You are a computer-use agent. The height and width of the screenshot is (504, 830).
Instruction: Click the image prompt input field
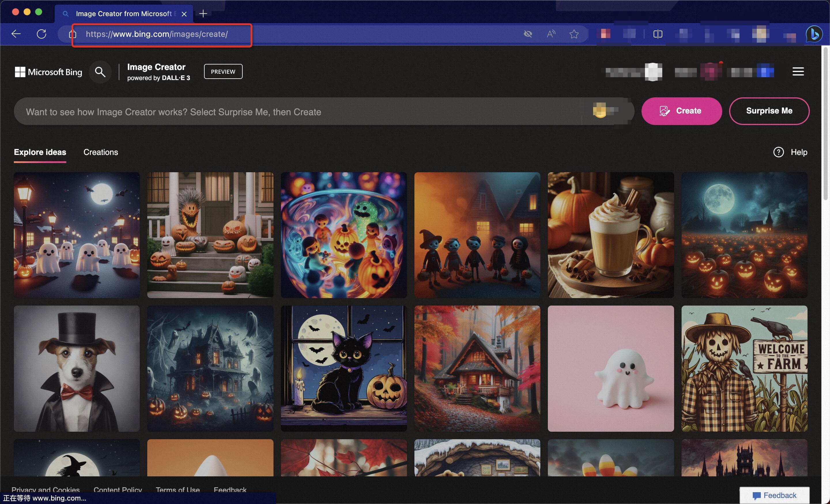pyautogui.click(x=269, y=111)
